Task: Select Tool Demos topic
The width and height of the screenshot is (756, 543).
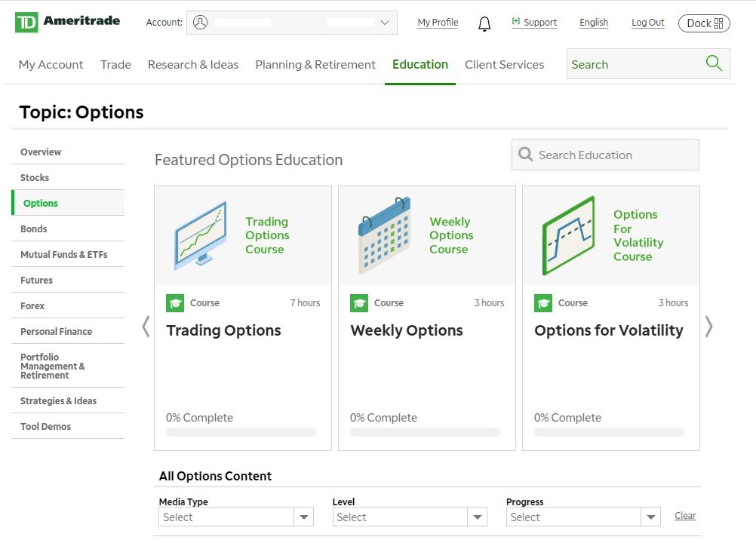Action: point(68,426)
